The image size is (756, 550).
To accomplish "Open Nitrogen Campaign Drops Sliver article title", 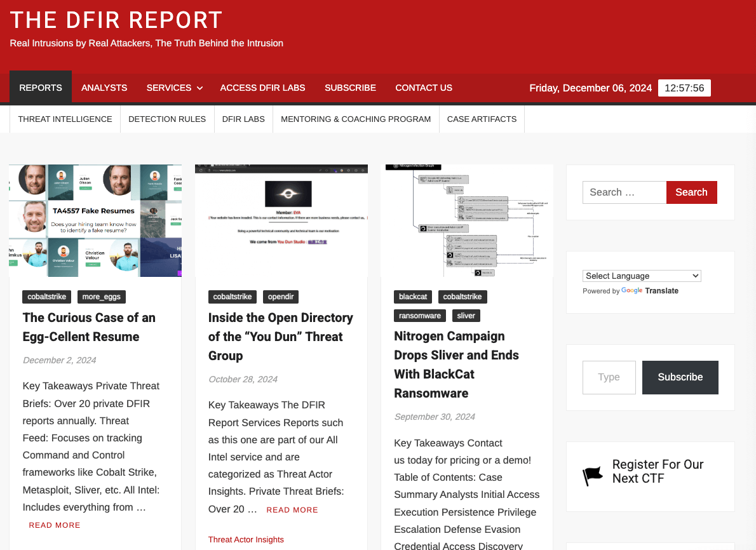I will click(x=456, y=365).
